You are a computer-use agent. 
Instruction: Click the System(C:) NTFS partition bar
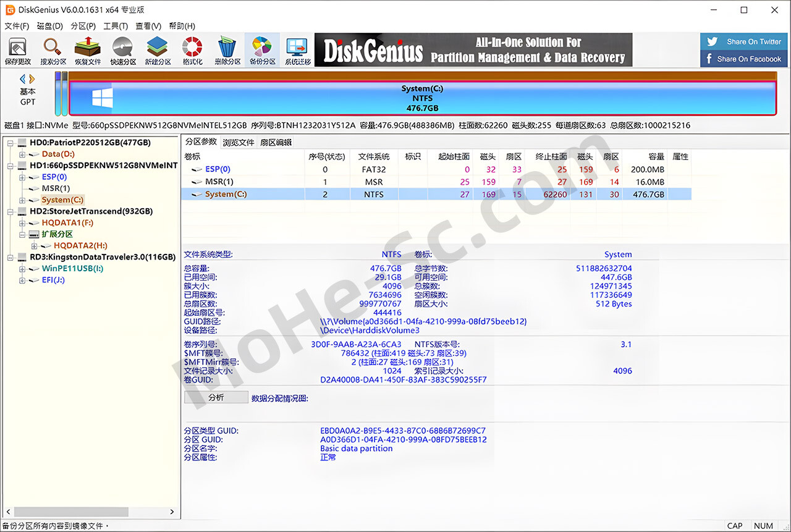(422, 98)
